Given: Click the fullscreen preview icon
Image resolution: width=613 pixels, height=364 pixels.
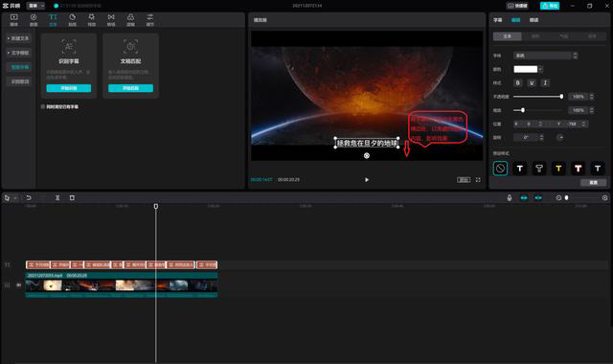Looking at the screenshot, I should 478,180.
